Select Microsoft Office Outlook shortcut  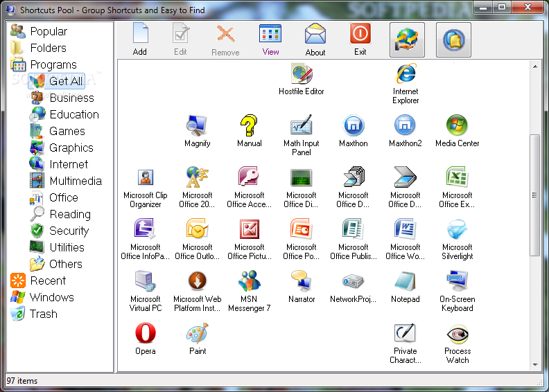(x=197, y=240)
